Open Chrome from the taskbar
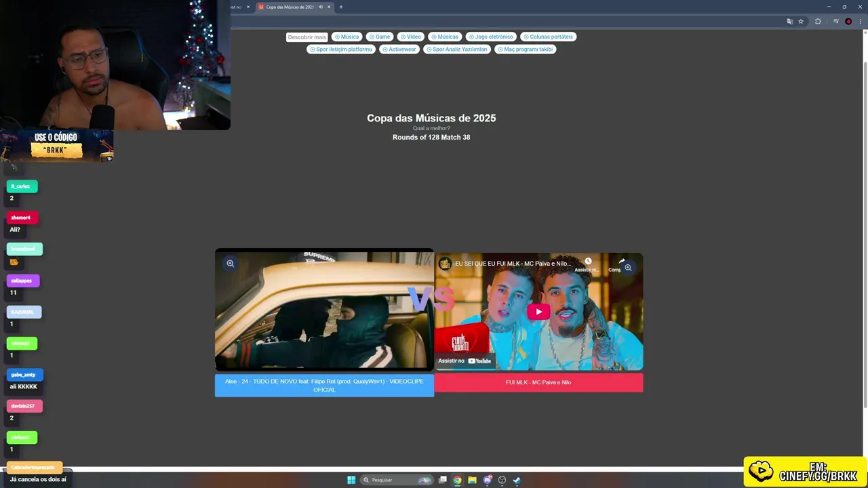 (458, 480)
